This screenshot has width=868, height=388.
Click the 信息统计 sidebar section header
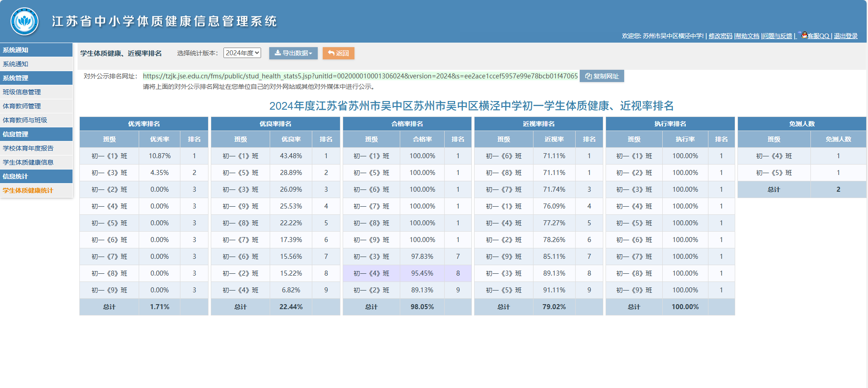(36, 176)
